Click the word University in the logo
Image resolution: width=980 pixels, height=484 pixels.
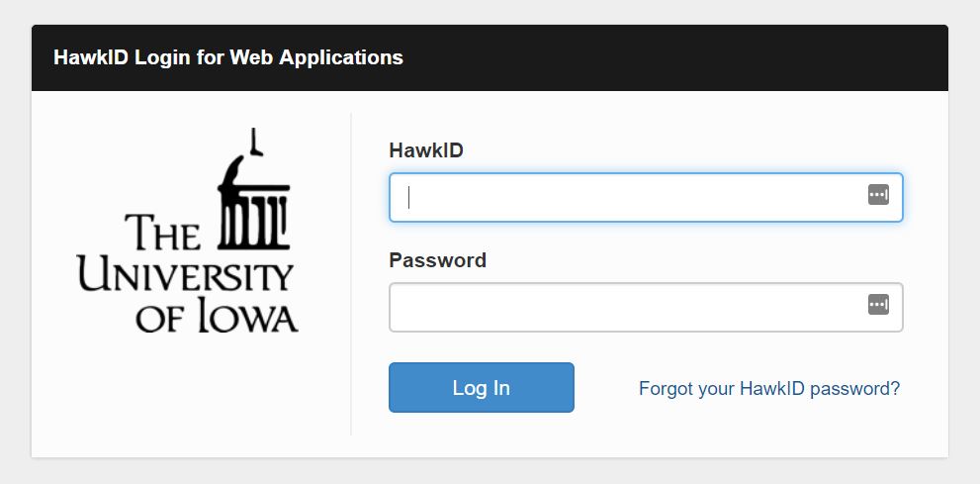pyautogui.click(x=186, y=276)
